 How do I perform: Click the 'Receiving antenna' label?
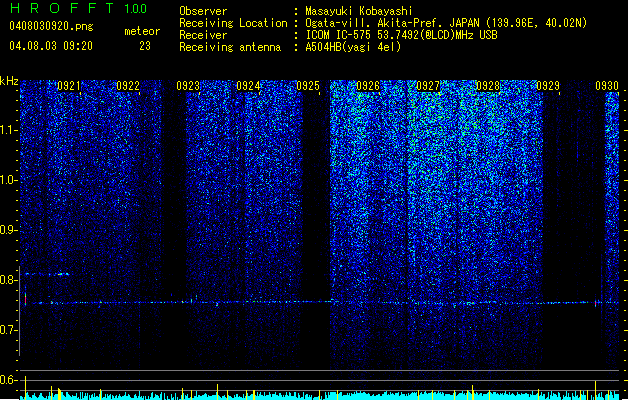[x=230, y=47]
